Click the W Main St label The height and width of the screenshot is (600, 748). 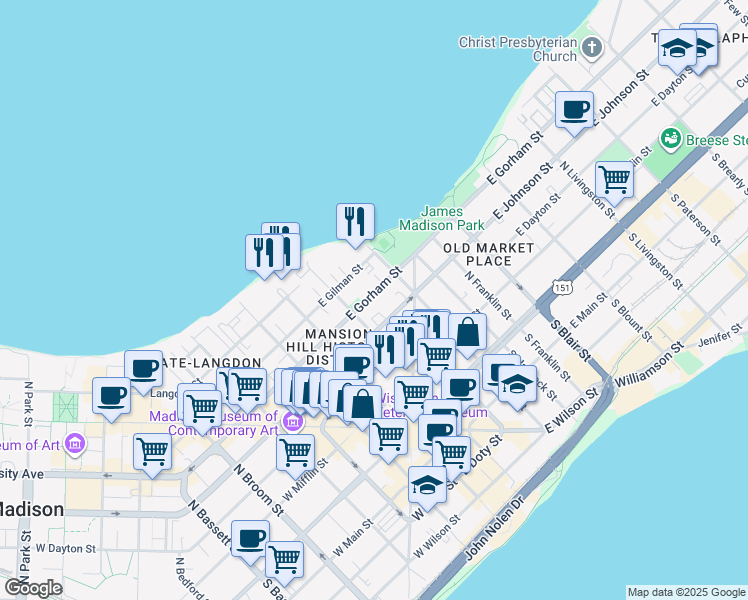[353, 538]
